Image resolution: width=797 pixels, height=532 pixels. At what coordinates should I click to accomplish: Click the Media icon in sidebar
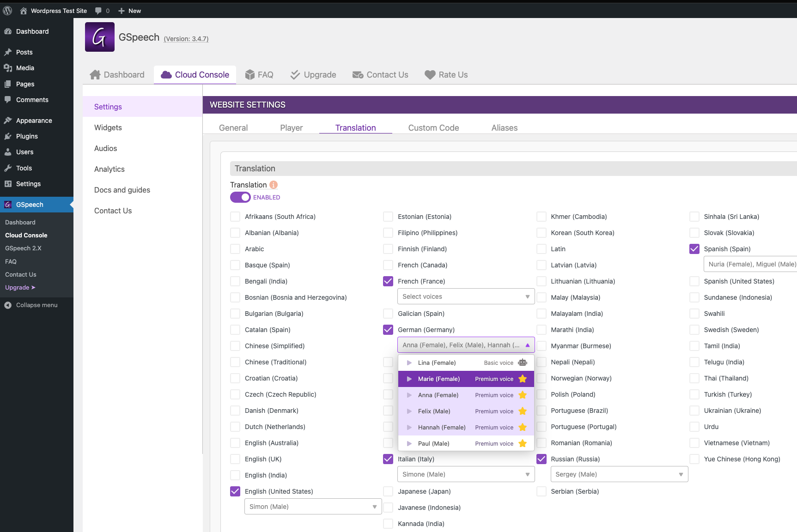pos(8,68)
